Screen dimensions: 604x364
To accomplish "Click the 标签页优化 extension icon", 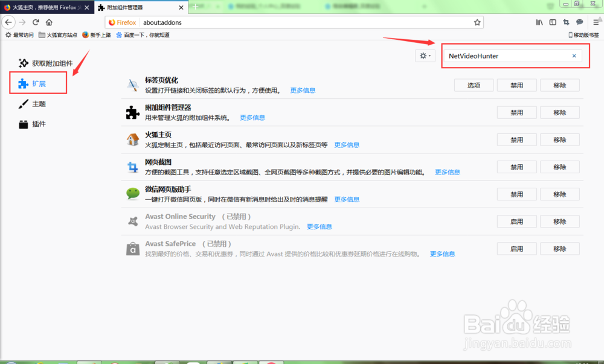I will click(133, 85).
